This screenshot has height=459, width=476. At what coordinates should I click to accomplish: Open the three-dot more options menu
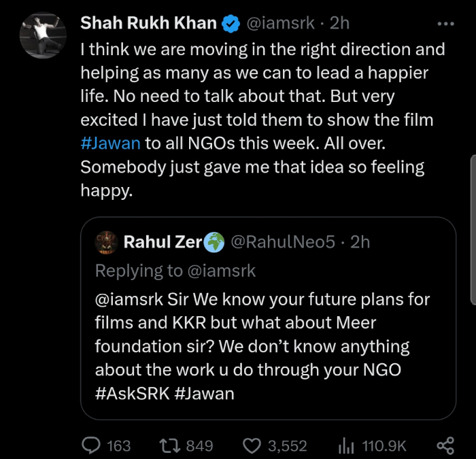(x=445, y=24)
